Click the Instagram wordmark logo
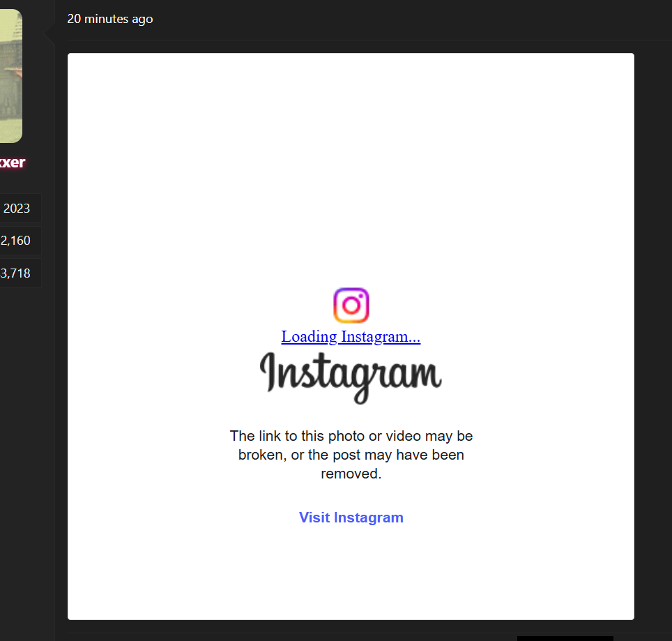The width and height of the screenshot is (672, 641). point(351,377)
